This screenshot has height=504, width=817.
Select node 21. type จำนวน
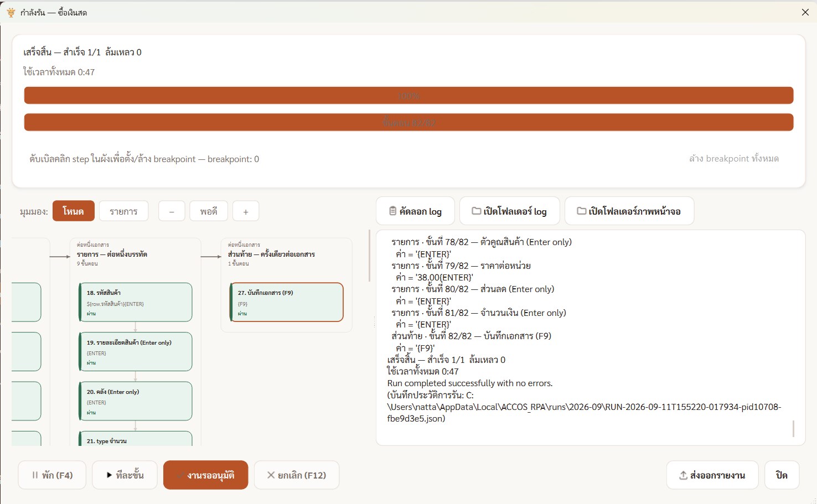[x=136, y=438]
